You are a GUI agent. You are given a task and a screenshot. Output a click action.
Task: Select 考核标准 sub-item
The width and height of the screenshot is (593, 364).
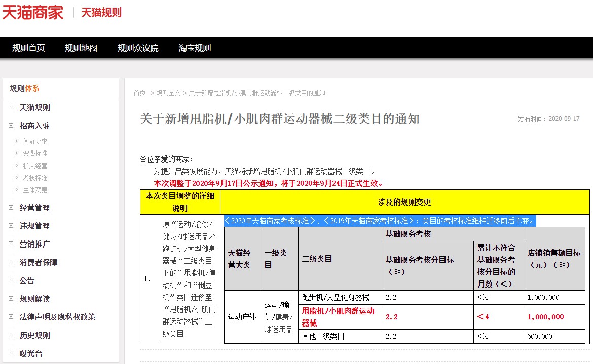tap(35, 178)
